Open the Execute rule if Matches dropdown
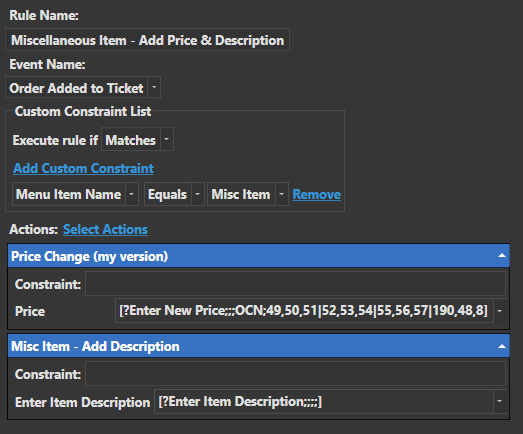The height and width of the screenshot is (434, 523). (167, 139)
